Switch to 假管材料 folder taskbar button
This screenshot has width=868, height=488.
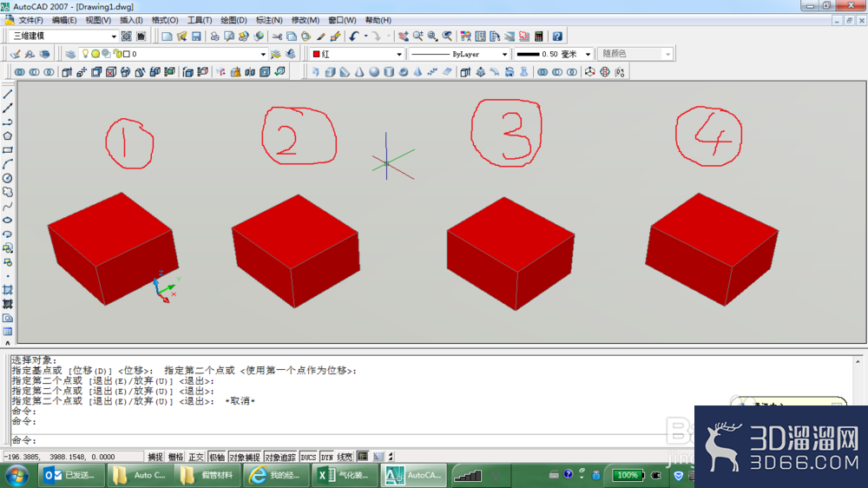click(207, 475)
